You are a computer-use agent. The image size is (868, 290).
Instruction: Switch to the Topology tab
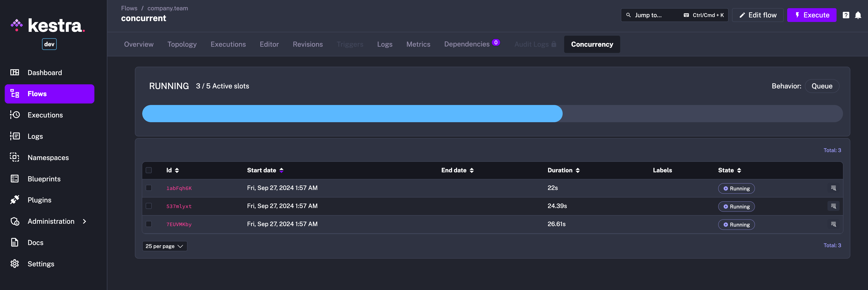[x=182, y=44]
